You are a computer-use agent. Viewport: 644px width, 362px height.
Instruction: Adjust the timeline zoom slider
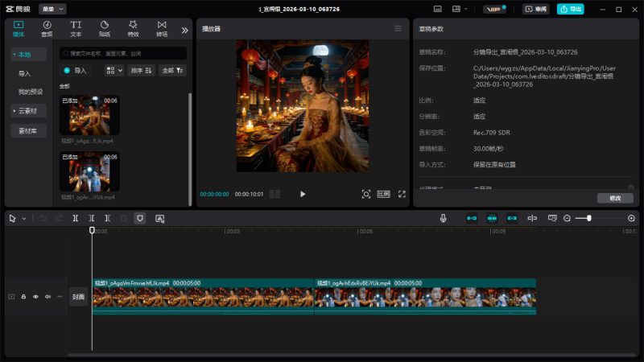(589, 218)
